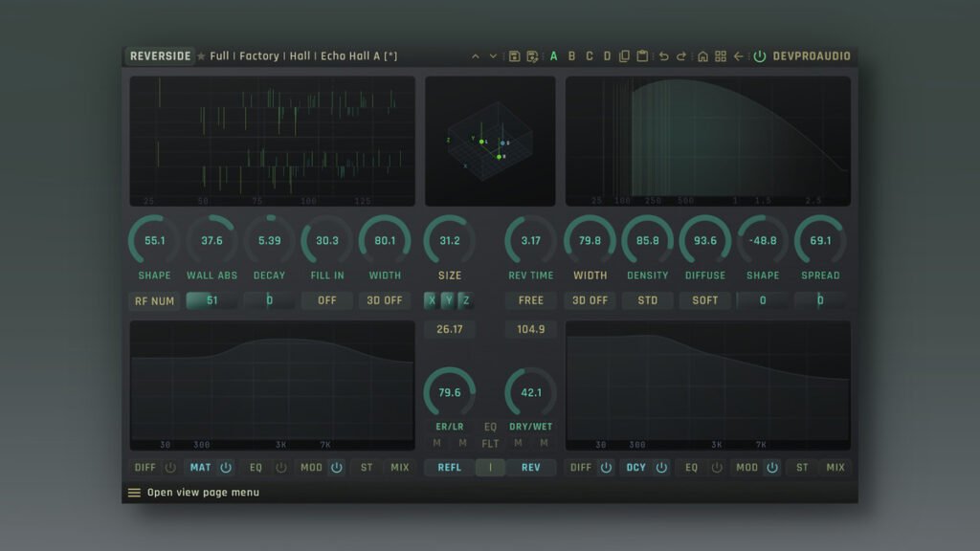
Task: Toggle power for reverb DCY section
Action: click(x=661, y=467)
